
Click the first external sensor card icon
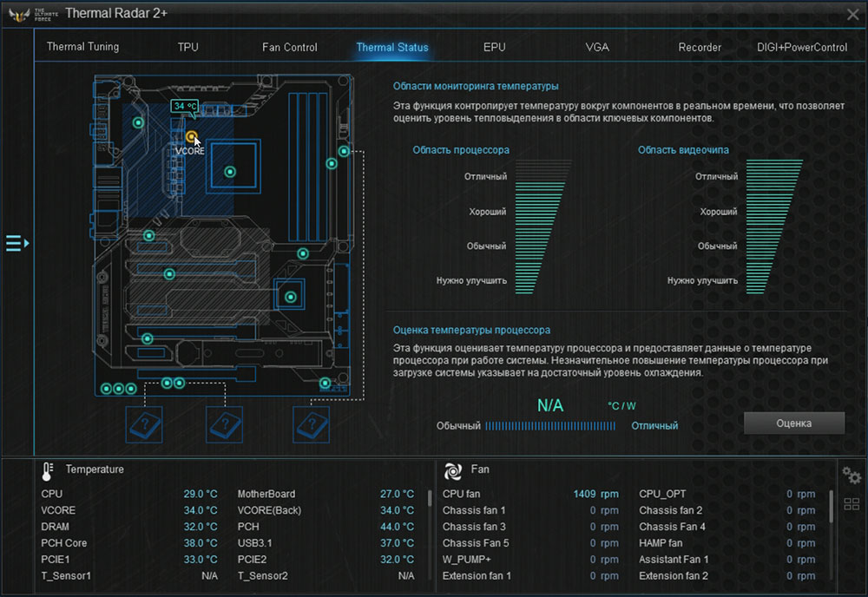point(144,424)
